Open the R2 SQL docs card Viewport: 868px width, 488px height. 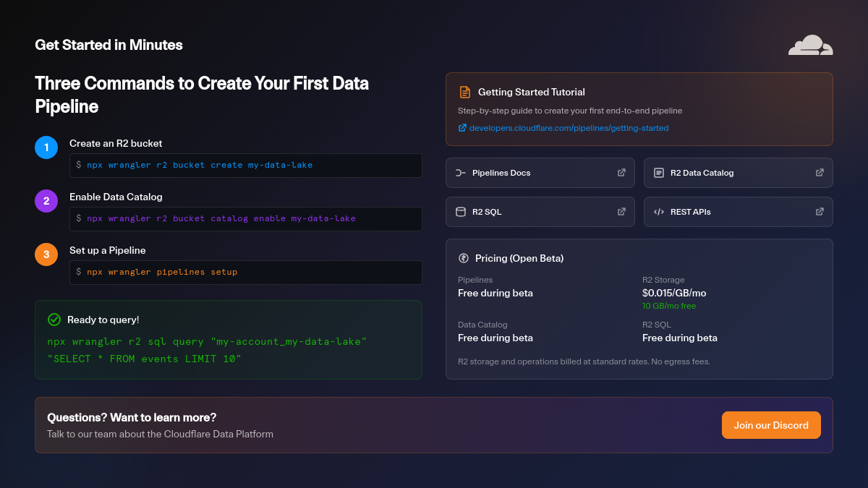click(540, 212)
